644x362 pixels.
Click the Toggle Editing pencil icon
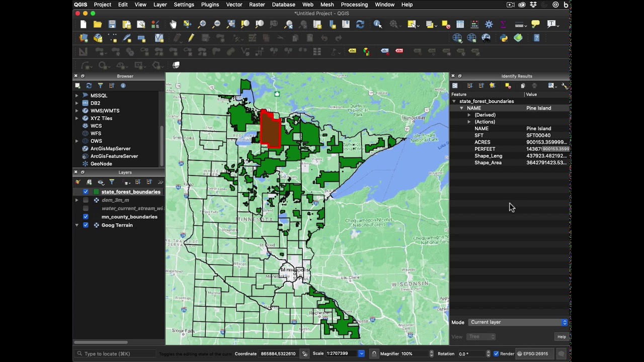point(191,38)
